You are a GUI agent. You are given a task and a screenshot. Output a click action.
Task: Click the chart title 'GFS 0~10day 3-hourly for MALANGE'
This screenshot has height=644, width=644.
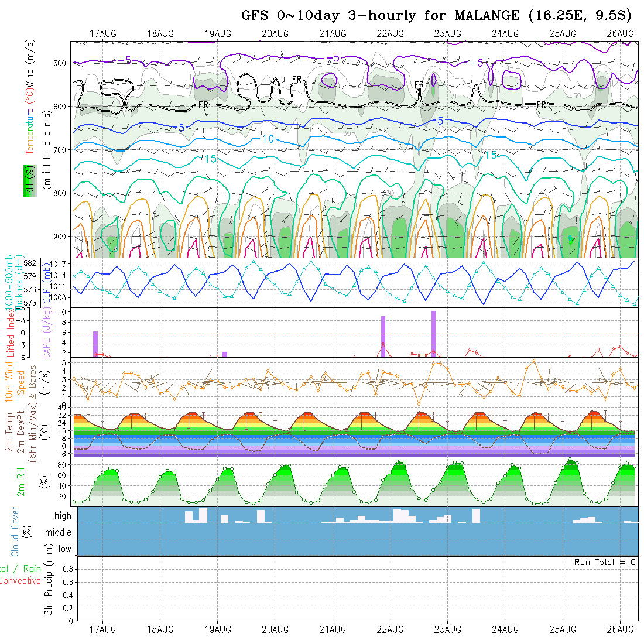click(382, 16)
